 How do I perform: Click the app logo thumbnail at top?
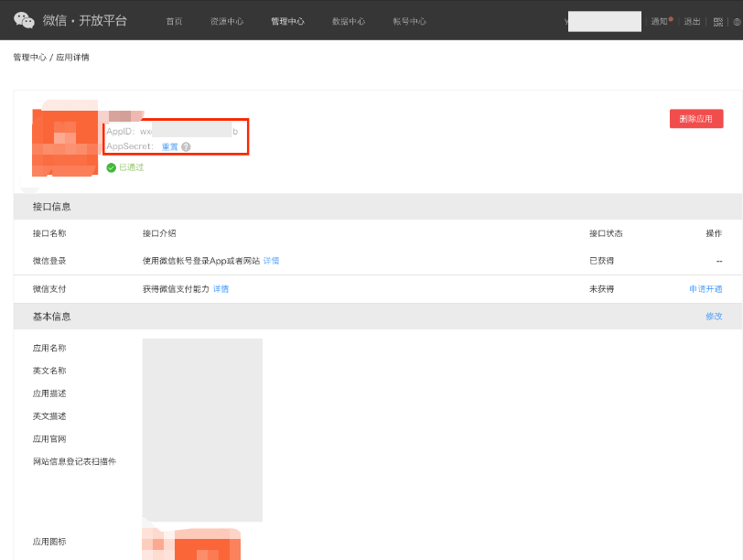65,142
